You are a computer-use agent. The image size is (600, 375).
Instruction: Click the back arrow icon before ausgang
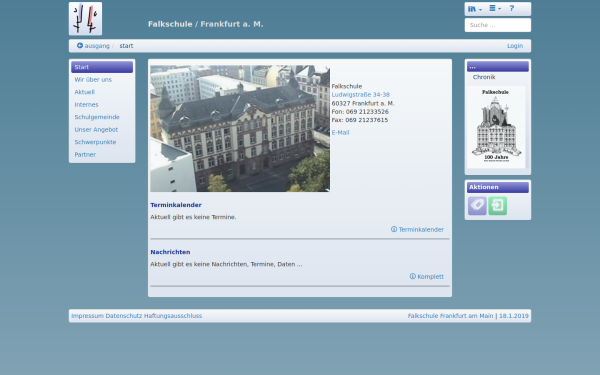pos(80,46)
